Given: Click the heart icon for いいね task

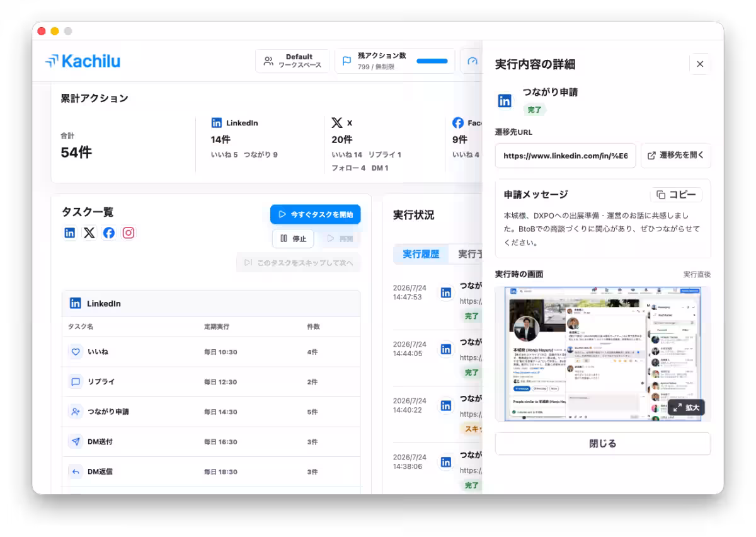Looking at the screenshot, I should [x=76, y=352].
